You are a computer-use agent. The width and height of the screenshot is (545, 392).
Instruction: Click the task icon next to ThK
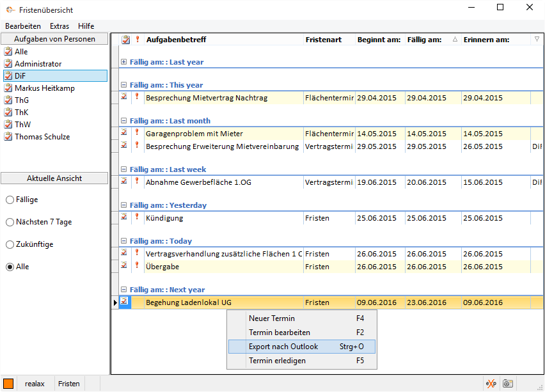(8, 113)
